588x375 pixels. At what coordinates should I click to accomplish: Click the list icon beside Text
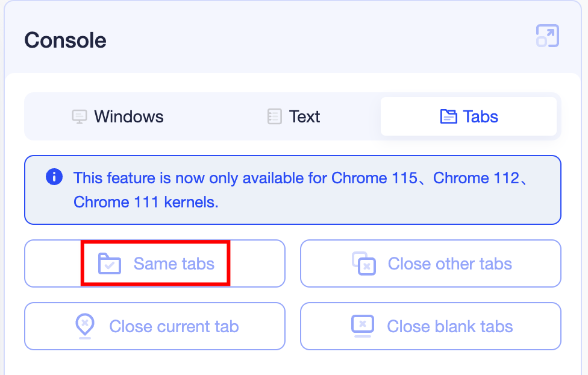pos(274,116)
